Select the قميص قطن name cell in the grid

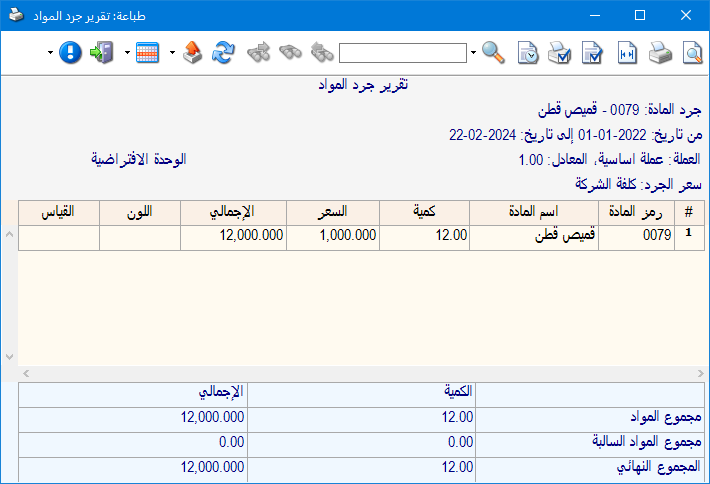(x=534, y=237)
